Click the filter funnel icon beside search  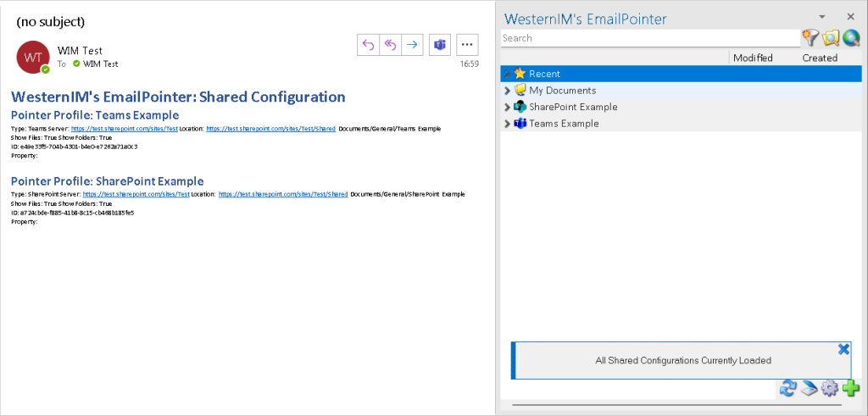point(810,37)
